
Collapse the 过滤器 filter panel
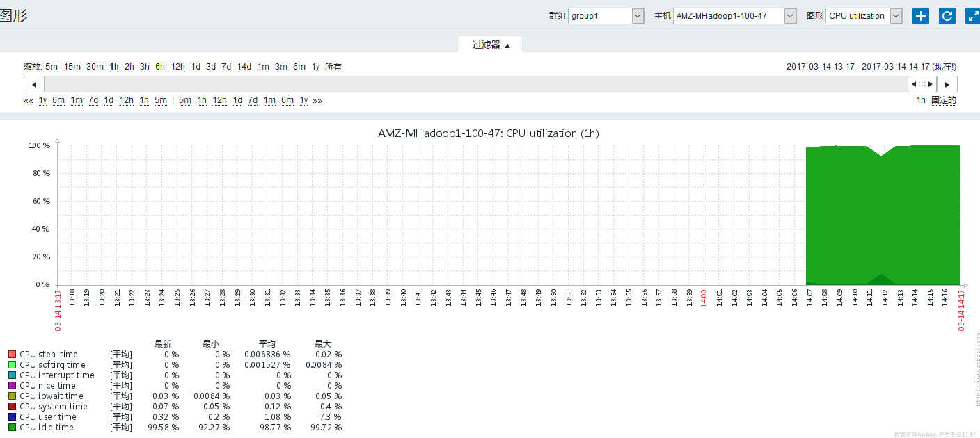pyautogui.click(x=489, y=43)
